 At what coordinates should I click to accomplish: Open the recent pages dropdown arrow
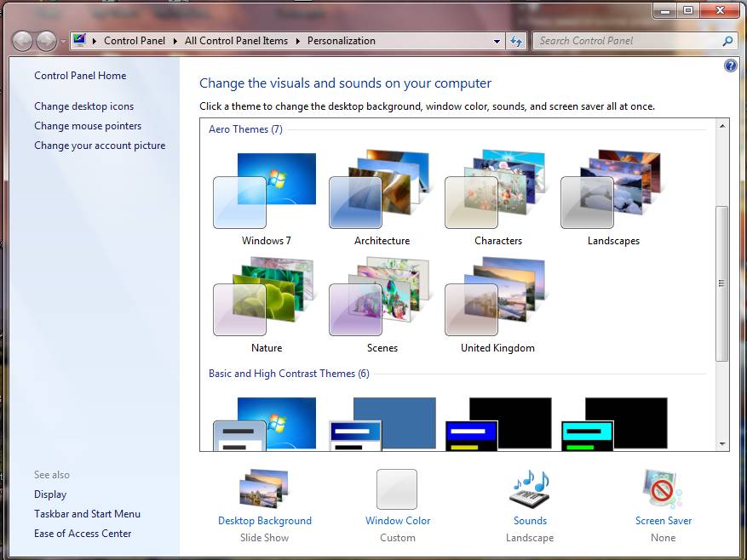tap(63, 42)
